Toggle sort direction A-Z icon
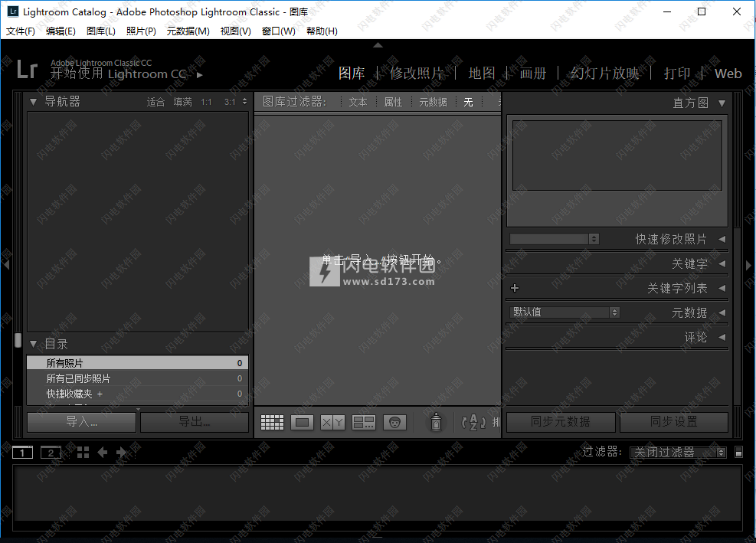The width and height of the screenshot is (756, 543). click(473, 423)
